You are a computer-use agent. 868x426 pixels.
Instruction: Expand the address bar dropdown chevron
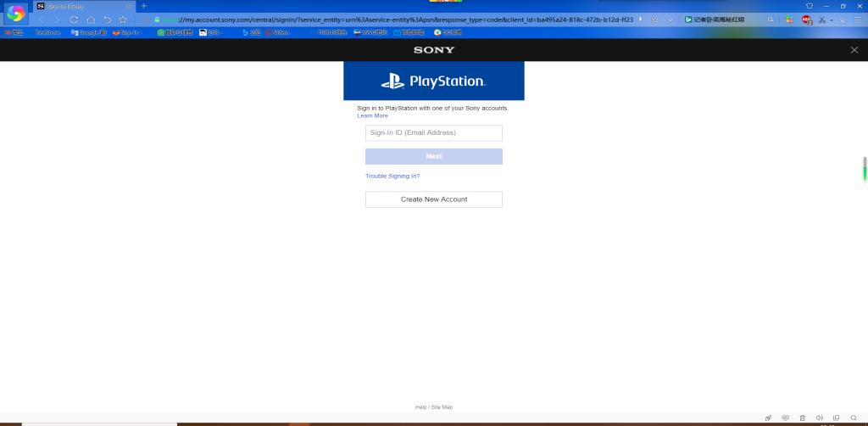[671, 20]
